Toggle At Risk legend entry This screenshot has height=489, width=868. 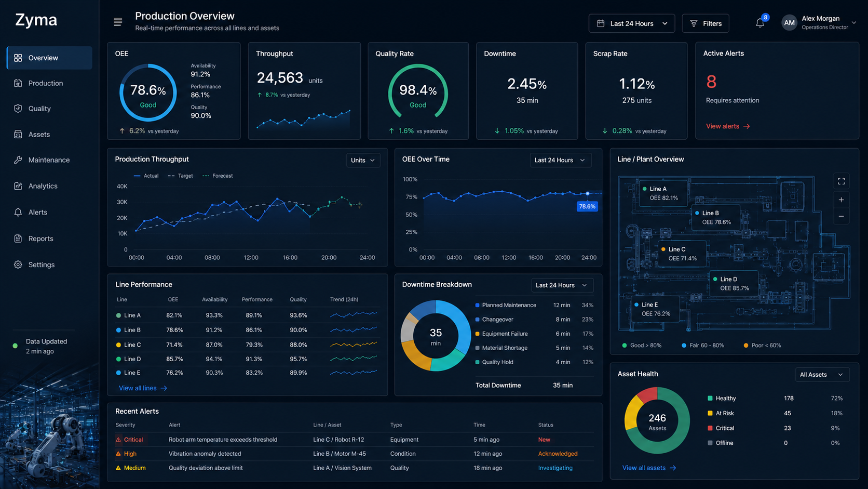721,413
